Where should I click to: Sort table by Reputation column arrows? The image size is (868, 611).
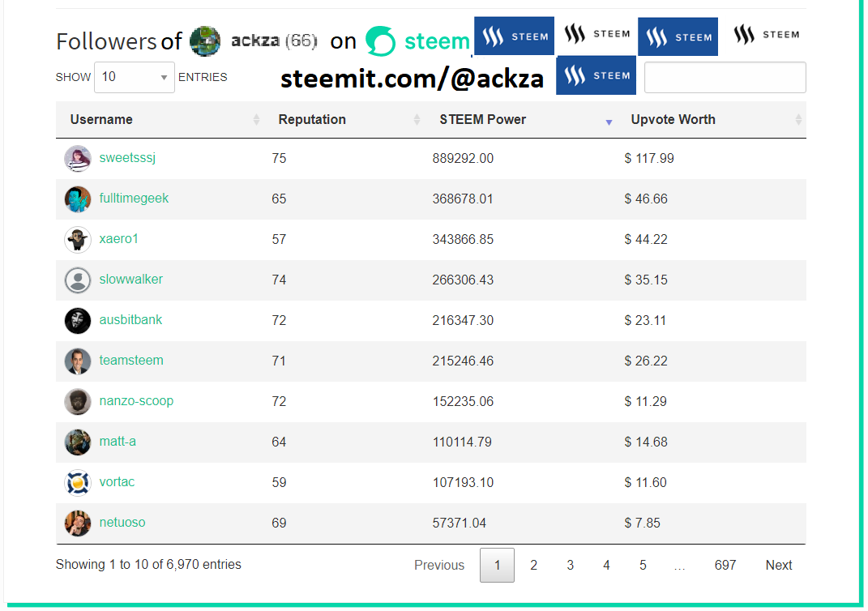tap(417, 120)
